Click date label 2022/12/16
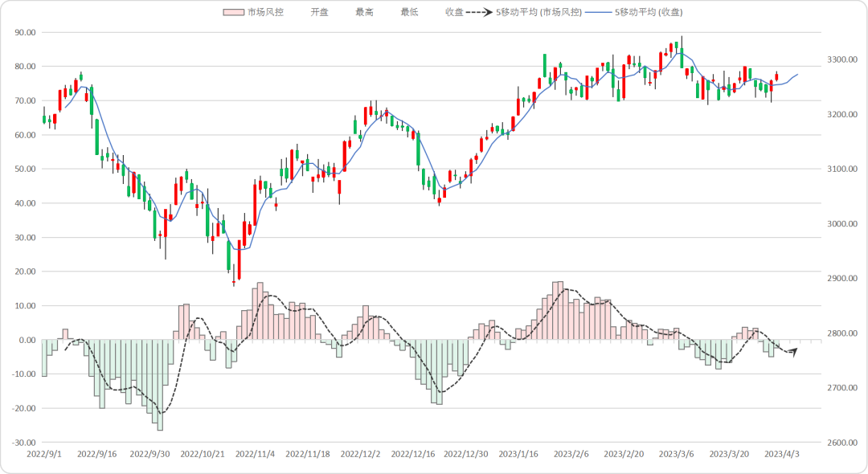Viewport: 868px width, 474px height. (413, 454)
